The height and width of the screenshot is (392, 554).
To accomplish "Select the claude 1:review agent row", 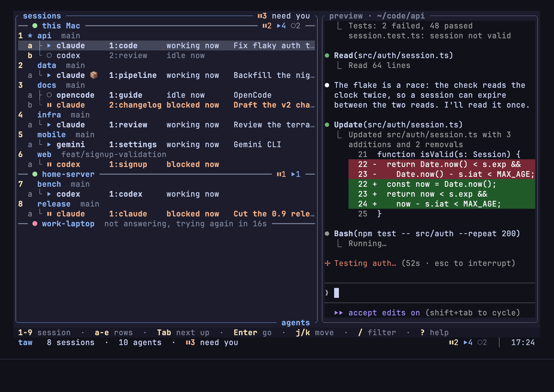I will [x=167, y=125].
